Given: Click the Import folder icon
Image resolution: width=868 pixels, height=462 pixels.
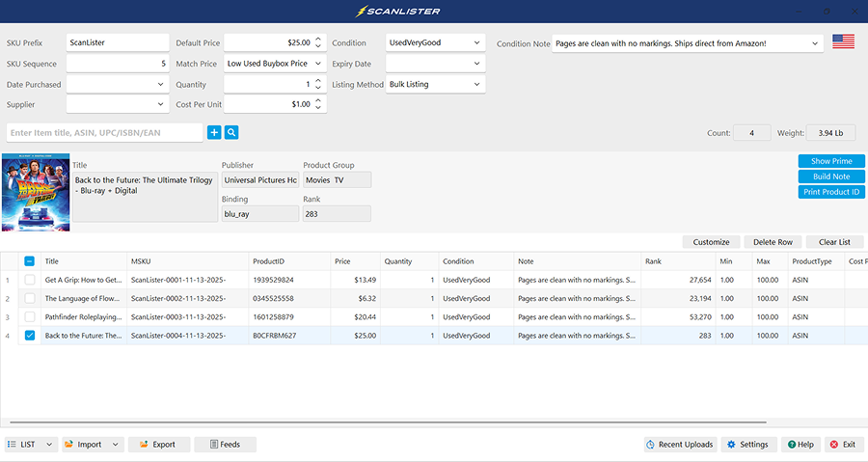Looking at the screenshot, I should click(x=68, y=445).
